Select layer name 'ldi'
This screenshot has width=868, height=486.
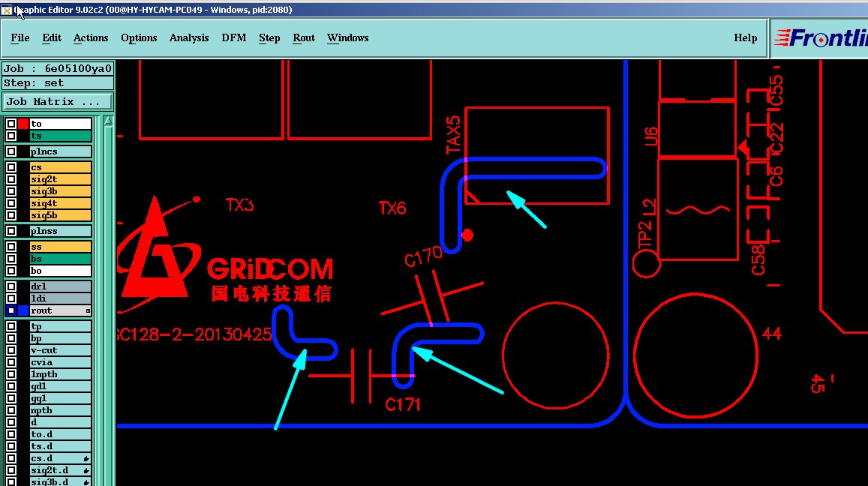60,298
